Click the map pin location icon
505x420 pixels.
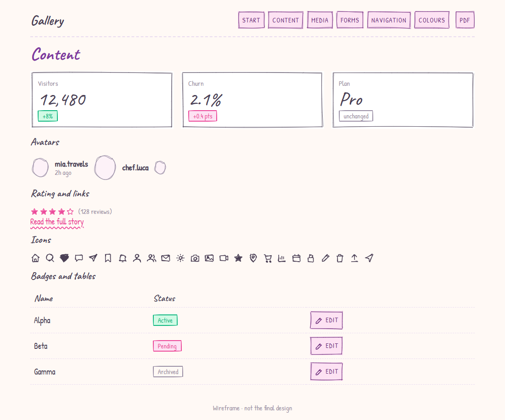[253, 258]
